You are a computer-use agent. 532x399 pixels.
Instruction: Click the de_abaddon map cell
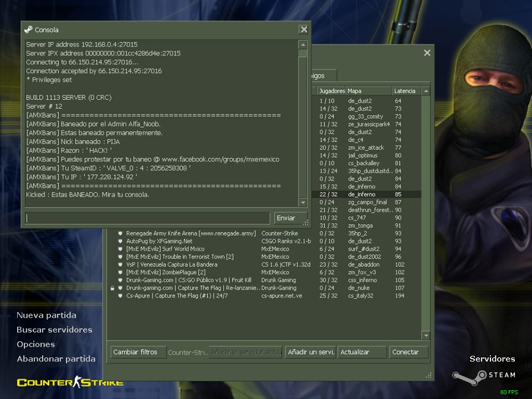click(x=364, y=265)
